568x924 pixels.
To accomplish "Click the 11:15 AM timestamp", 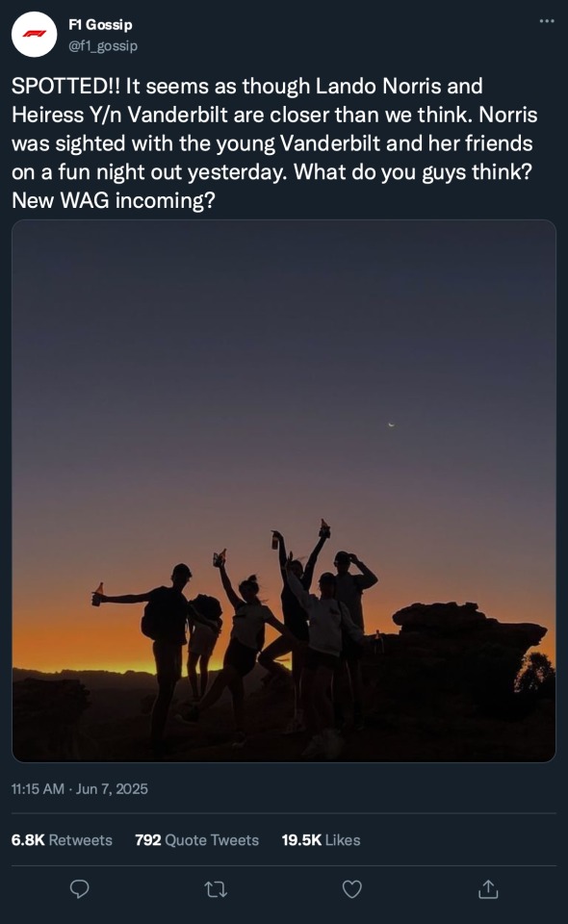I will coord(38,788).
